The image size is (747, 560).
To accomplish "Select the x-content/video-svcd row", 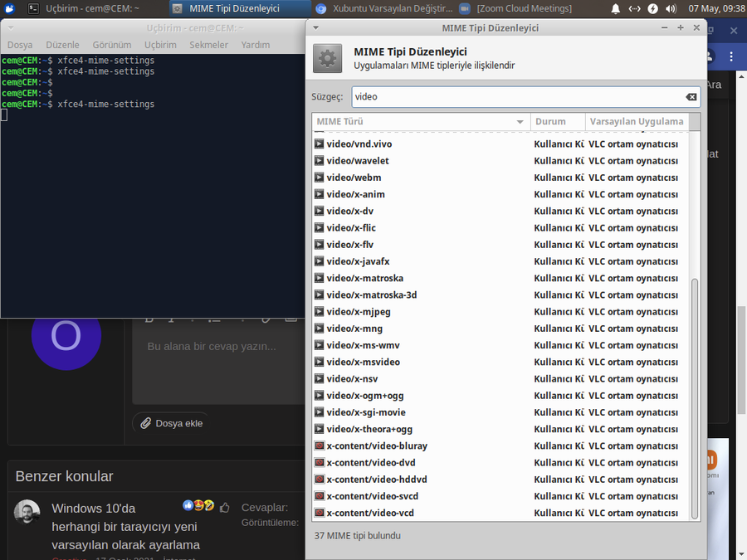I will pyautogui.click(x=501, y=496).
